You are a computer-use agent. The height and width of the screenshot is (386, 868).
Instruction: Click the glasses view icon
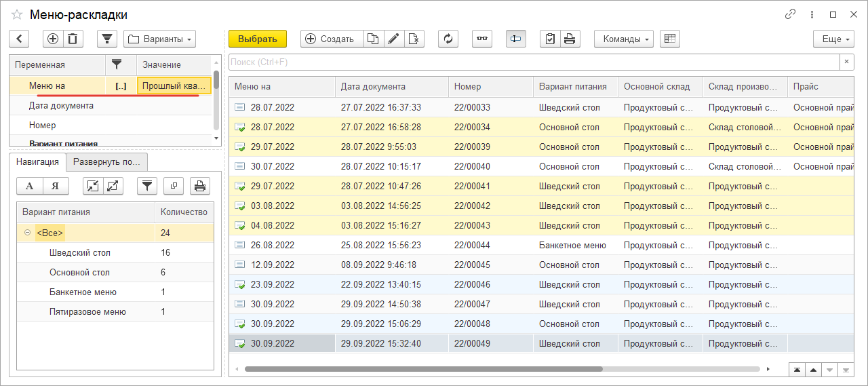(x=482, y=39)
